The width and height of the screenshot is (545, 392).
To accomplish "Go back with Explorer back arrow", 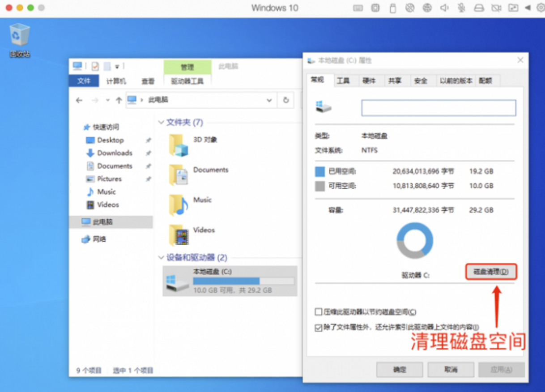I will tap(79, 100).
